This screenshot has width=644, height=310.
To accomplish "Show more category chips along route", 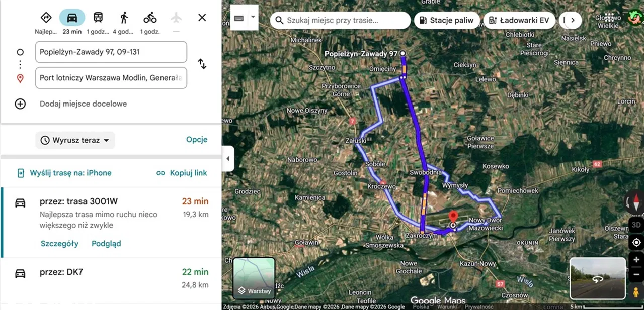I will tap(572, 20).
